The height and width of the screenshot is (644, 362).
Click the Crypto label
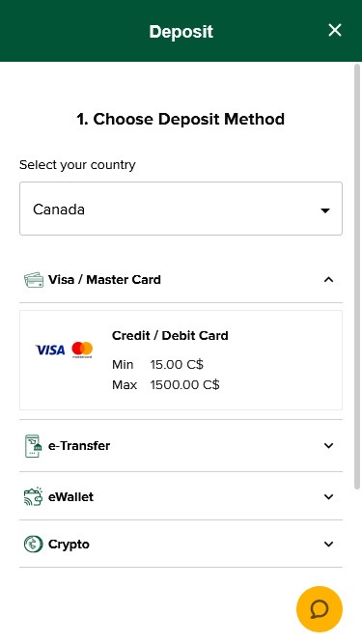[x=69, y=545]
